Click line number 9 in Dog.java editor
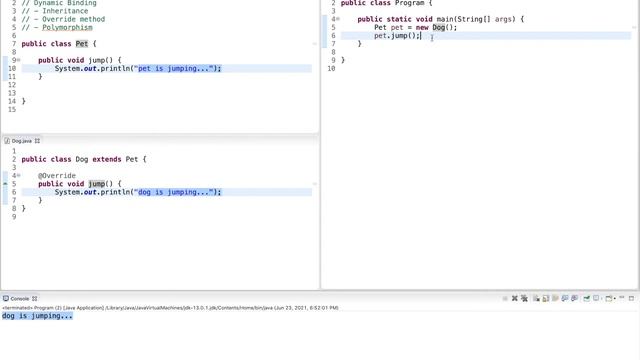The height and width of the screenshot is (360, 640). [14, 217]
